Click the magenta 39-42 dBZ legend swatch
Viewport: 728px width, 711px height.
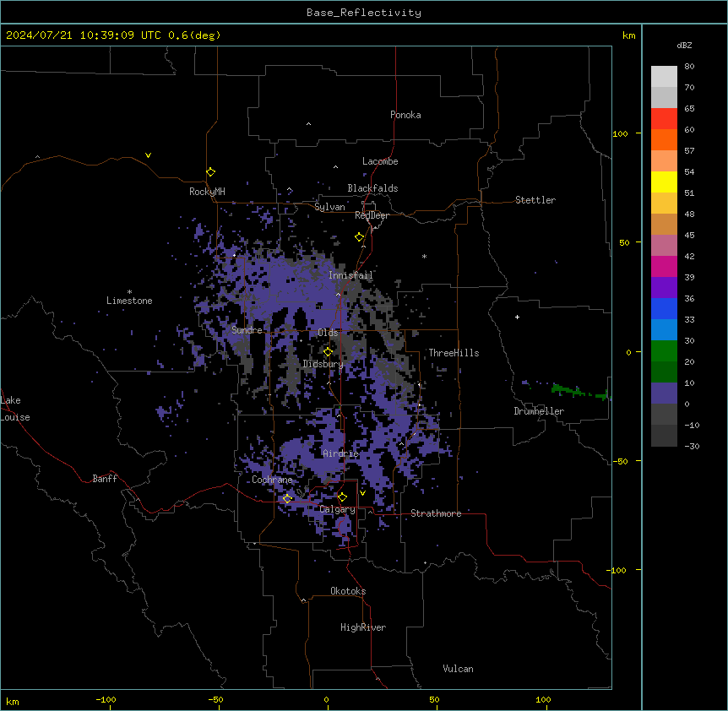(664, 266)
